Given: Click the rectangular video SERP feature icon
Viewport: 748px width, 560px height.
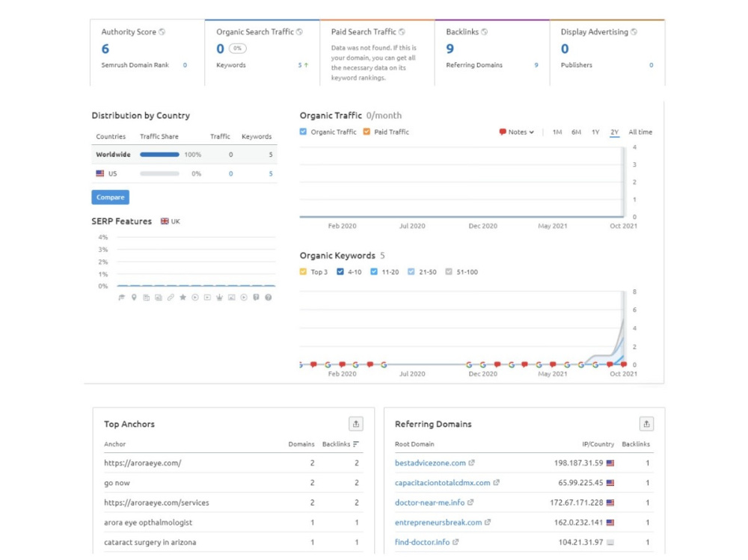Looking at the screenshot, I should point(207,298).
